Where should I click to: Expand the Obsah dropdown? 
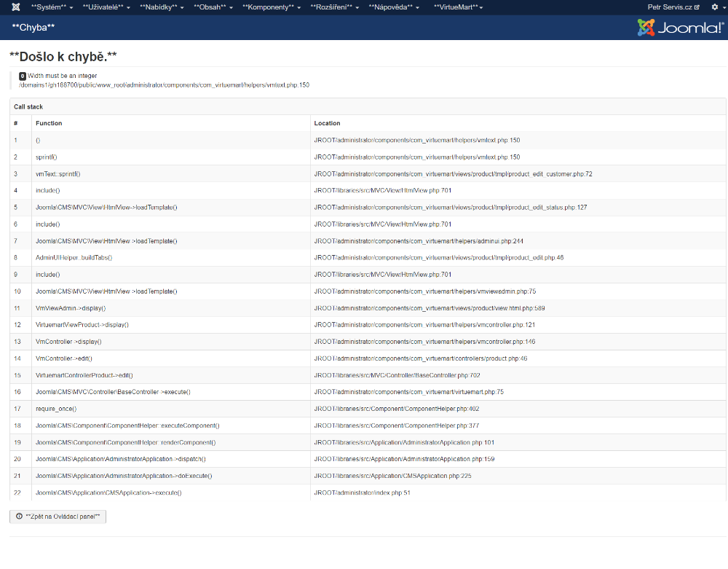[213, 7]
